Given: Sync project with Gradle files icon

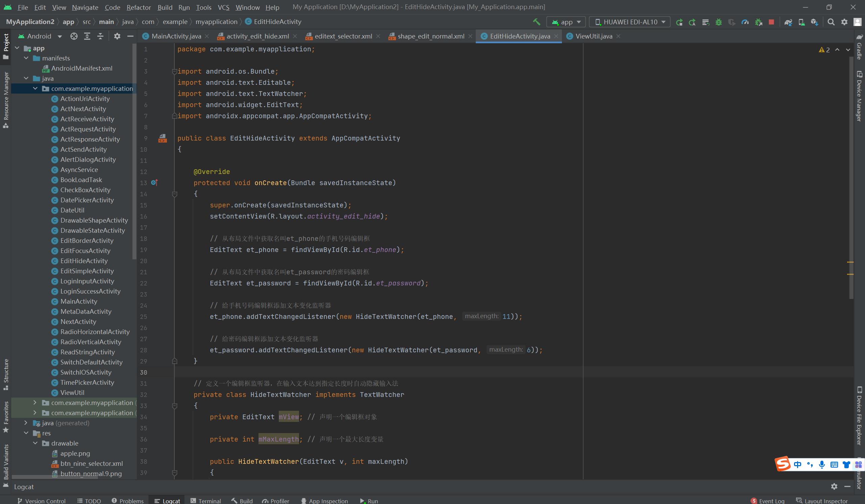Looking at the screenshot, I should (x=788, y=22).
